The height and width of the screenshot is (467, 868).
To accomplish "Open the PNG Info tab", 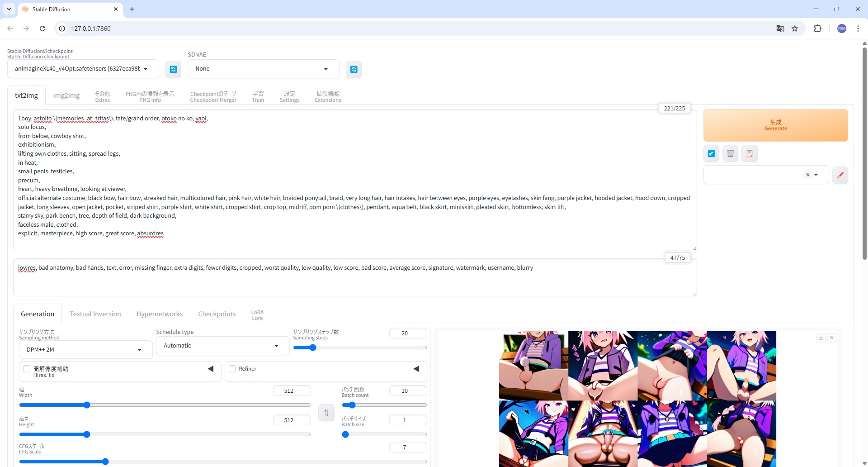I will point(150,97).
